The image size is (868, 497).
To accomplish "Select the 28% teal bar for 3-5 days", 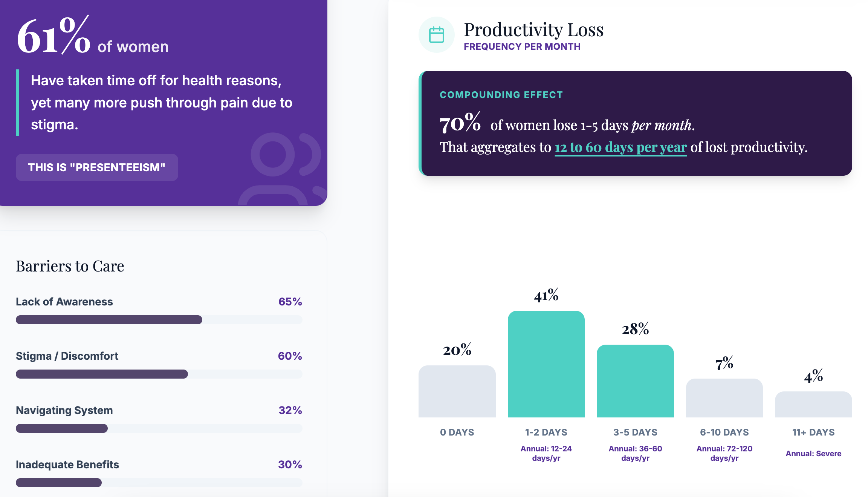I will 635,381.
